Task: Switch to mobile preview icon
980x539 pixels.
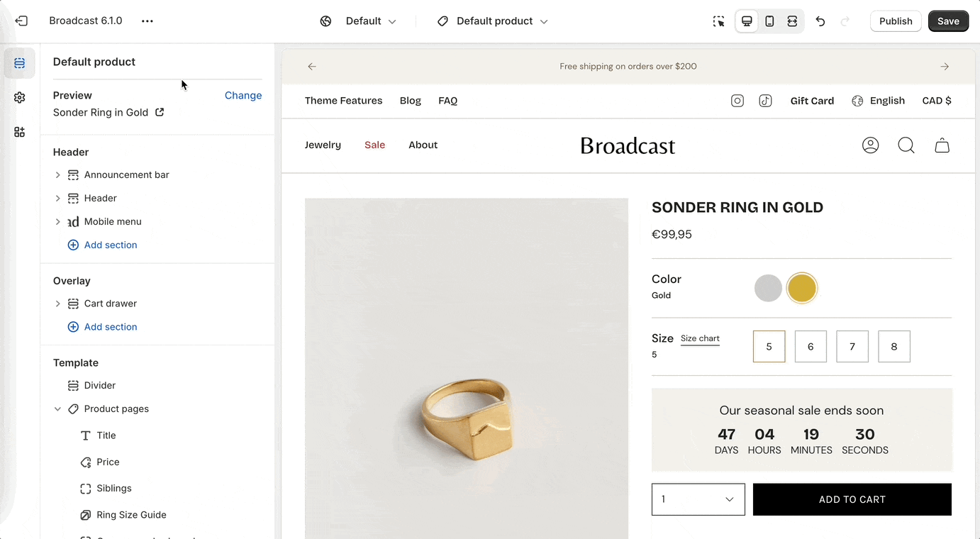Action: 769,21
